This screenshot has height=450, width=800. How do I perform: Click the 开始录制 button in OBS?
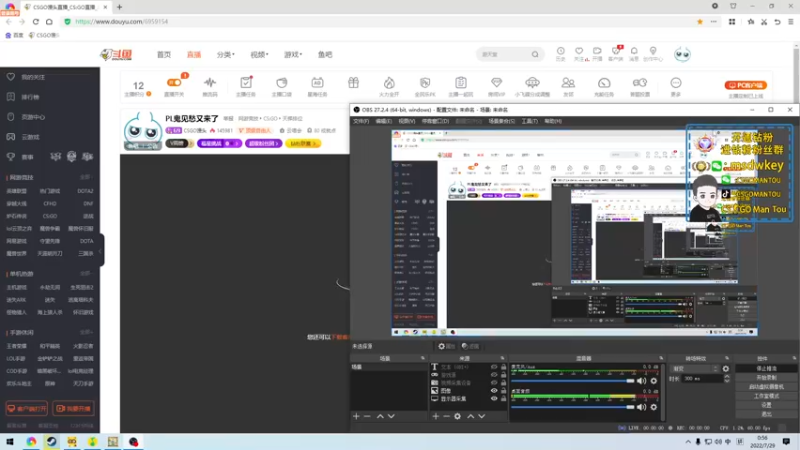pos(766,378)
